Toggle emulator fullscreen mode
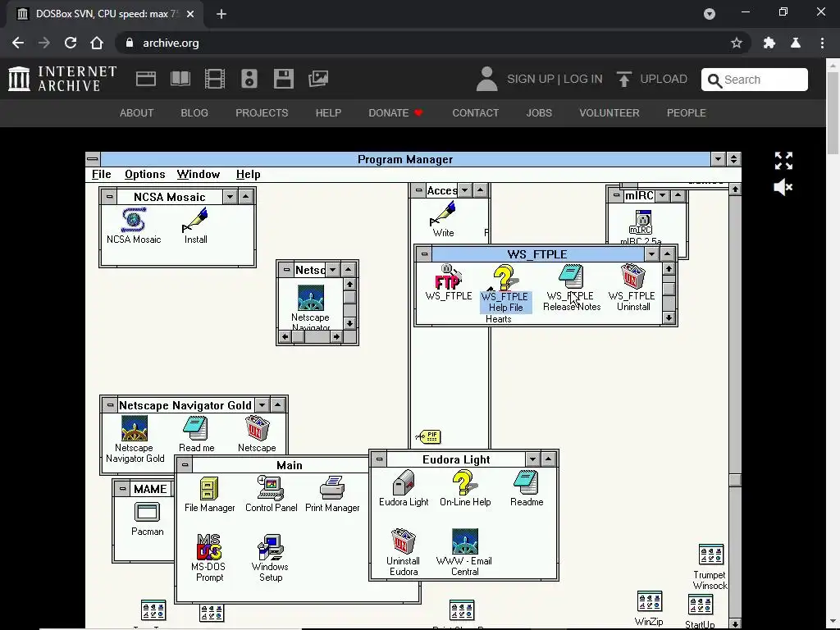 coord(783,161)
